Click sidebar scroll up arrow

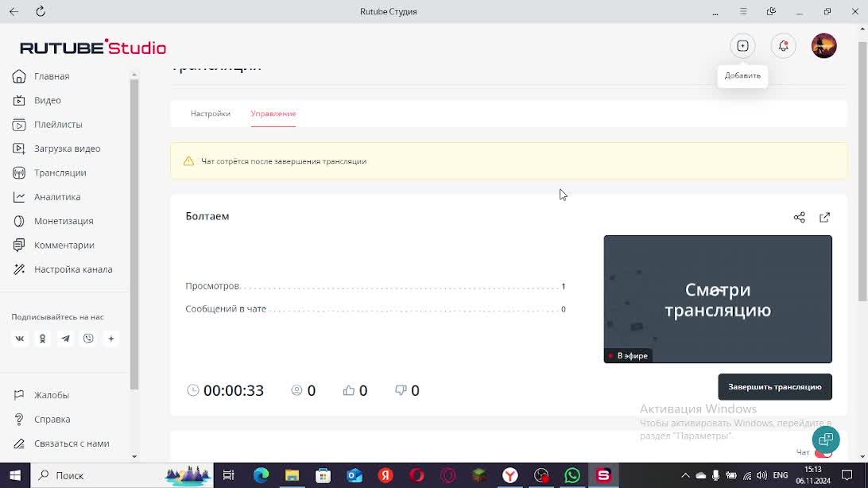134,75
